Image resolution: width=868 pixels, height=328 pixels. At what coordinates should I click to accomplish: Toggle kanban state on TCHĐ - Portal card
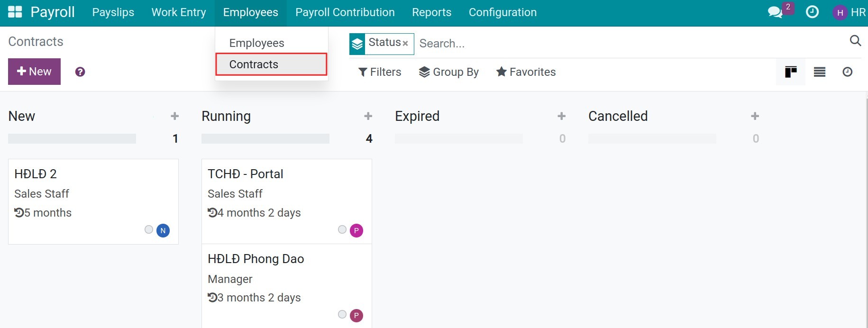pos(342,229)
